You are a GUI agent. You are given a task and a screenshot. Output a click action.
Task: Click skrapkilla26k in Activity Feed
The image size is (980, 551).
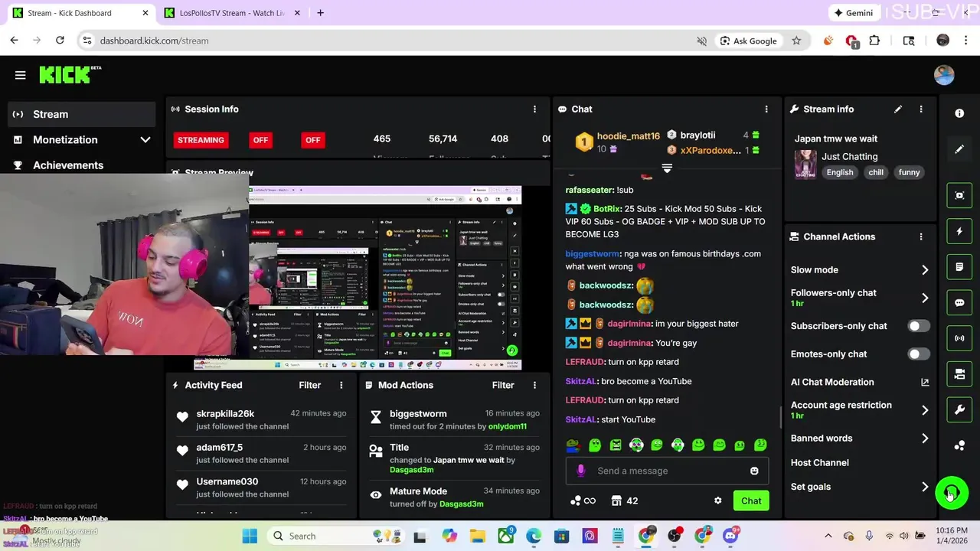(x=225, y=414)
